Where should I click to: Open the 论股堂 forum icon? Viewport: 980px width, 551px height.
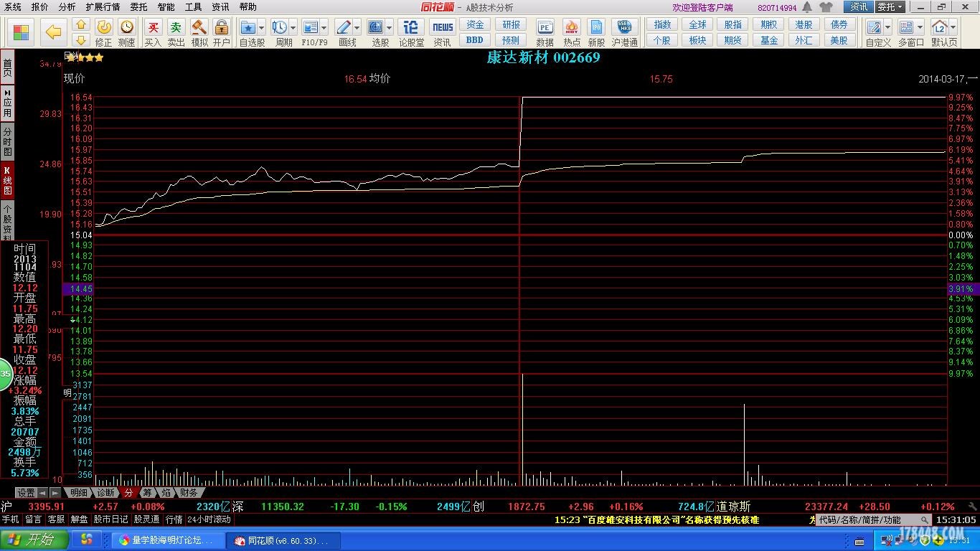pyautogui.click(x=411, y=27)
